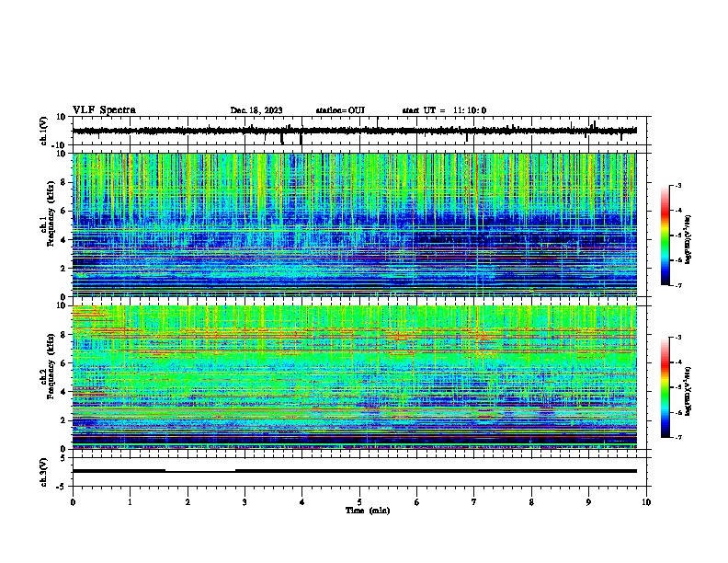
Task: Click time axis tick label "5"
Action: (359, 502)
